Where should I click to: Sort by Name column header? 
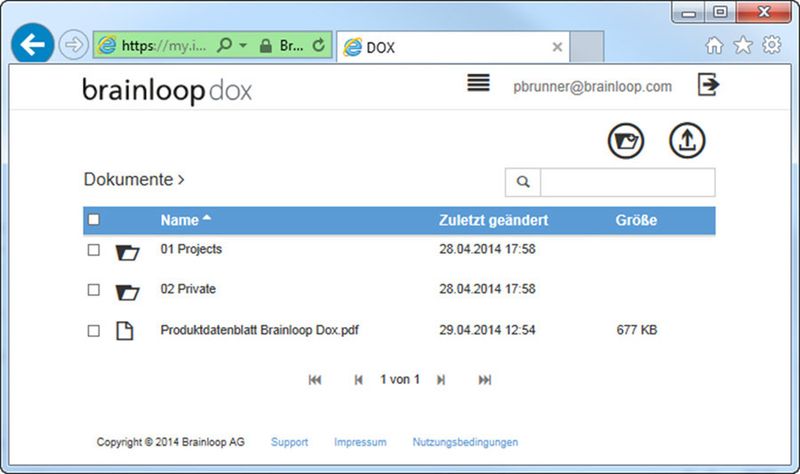[x=180, y=220]
